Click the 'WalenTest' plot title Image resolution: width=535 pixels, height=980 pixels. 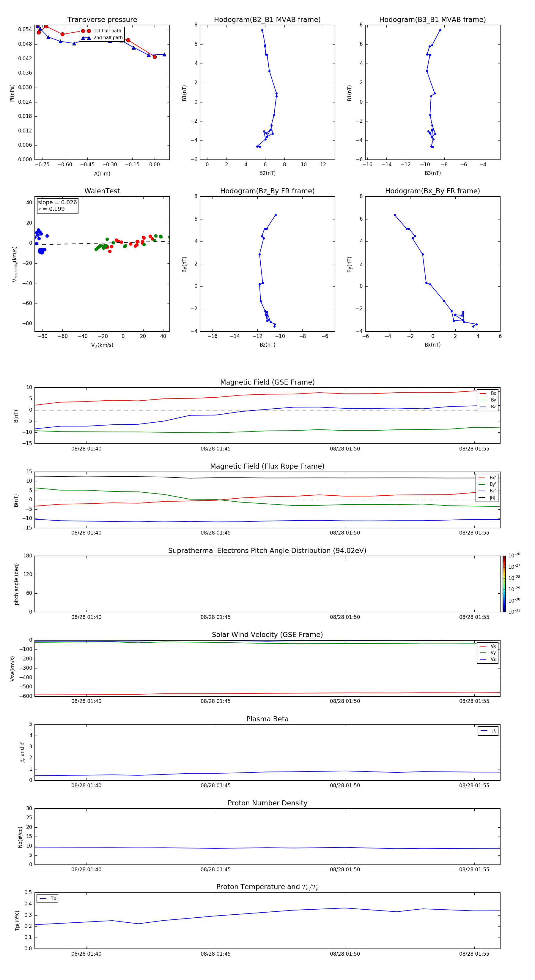102,191
